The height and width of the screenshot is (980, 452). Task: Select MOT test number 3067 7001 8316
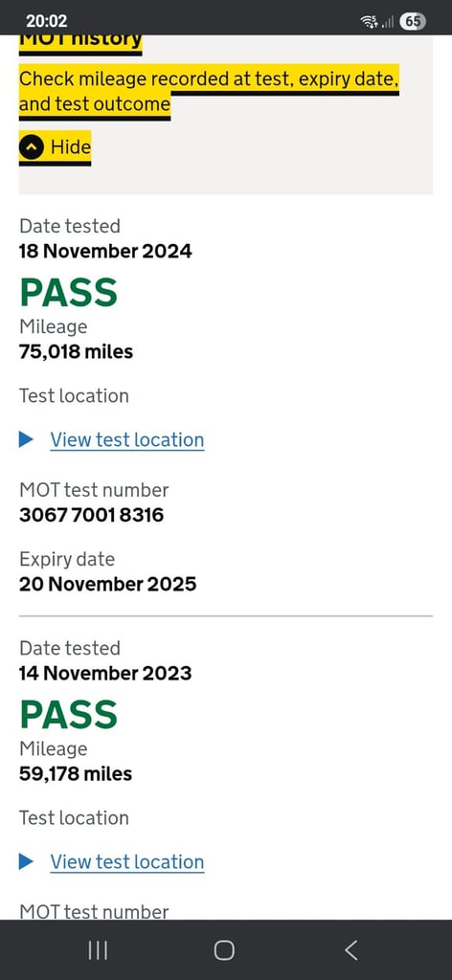coord(92,515)
